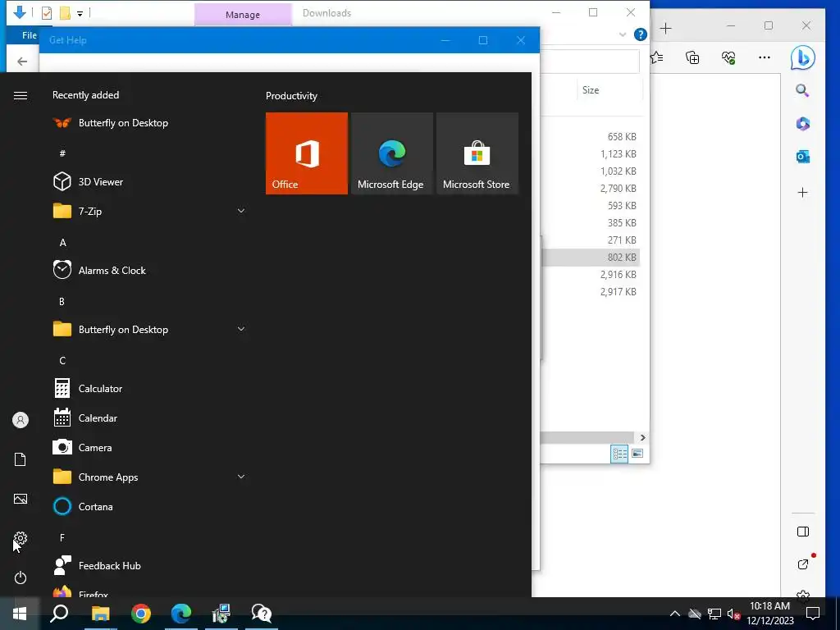Open the Microsoft Edge tile
840x630 pixels.
click(x=391, y=153)
